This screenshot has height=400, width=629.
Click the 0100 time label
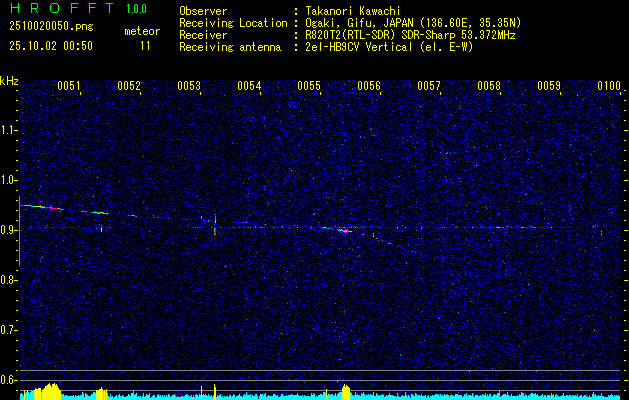[609, 86]
